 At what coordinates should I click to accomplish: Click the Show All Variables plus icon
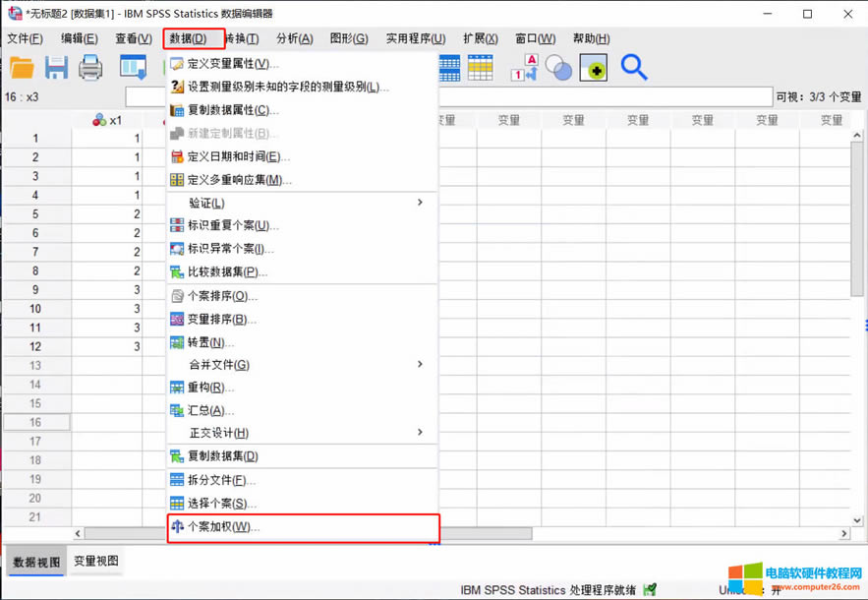pyautogui.click(x=593, y=67)
